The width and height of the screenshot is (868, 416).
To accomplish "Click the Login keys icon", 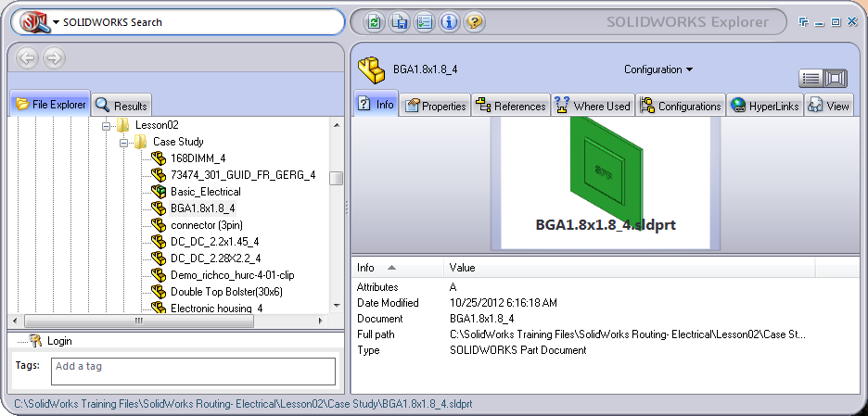I will pyautogui.click(x=36, y=341).
